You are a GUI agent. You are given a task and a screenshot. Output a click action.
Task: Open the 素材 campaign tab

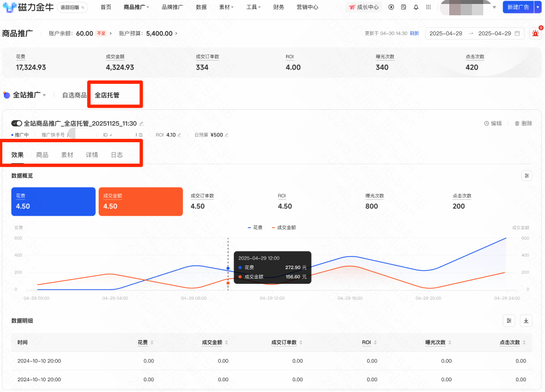pos(67,155)
